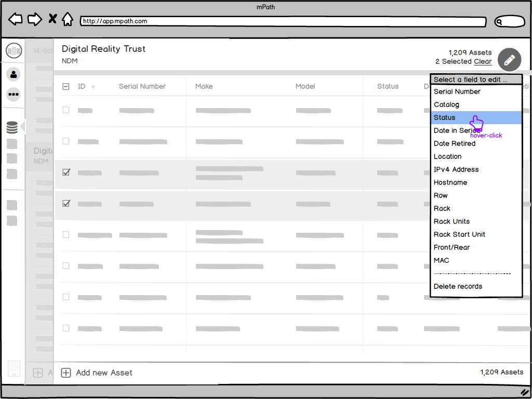Click the browser back arrow
The width and height of the screenshot is (532, 399).
(x=16, y=19)
